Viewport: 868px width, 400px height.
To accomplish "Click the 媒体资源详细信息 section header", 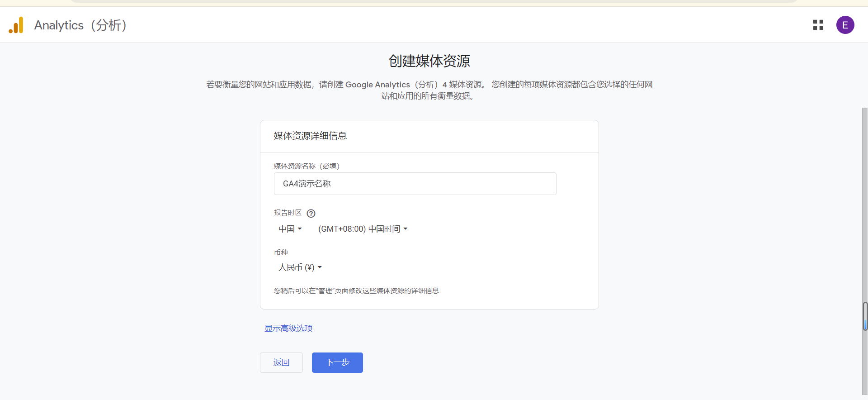I will (310, 136).
